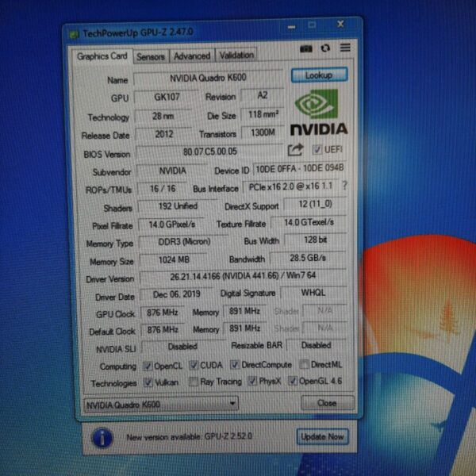476x476 pixels.
Task: Click the refresh icon in header
Action: [325, 49]
